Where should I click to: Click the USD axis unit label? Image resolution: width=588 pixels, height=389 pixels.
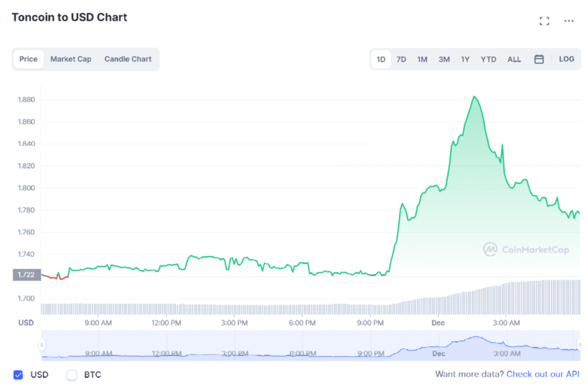click(x=26, y=322)
